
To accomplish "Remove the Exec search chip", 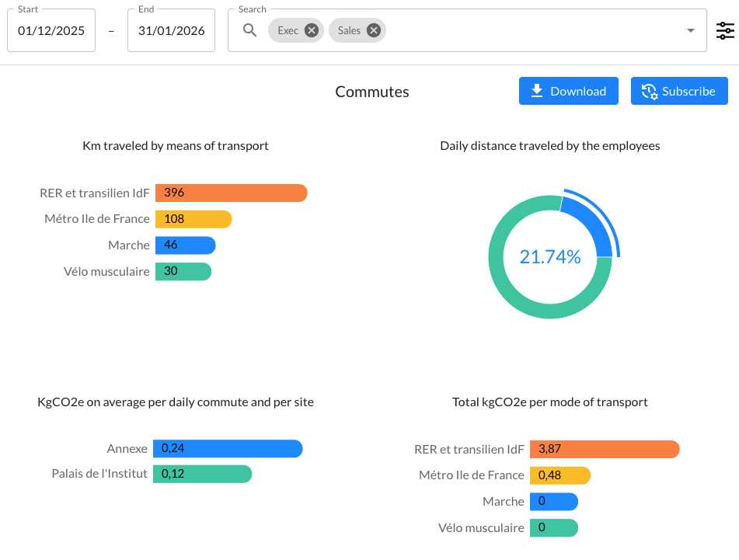I will pos(311,30).
